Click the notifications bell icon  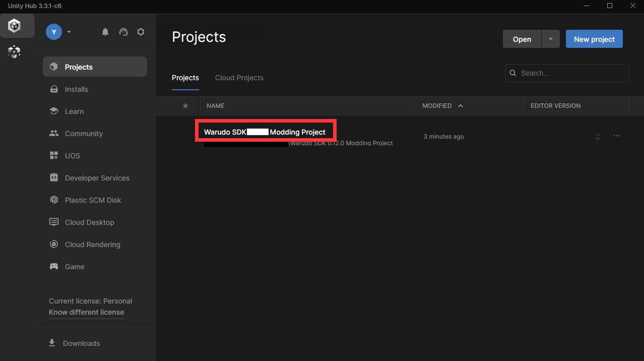click(105, 32)
